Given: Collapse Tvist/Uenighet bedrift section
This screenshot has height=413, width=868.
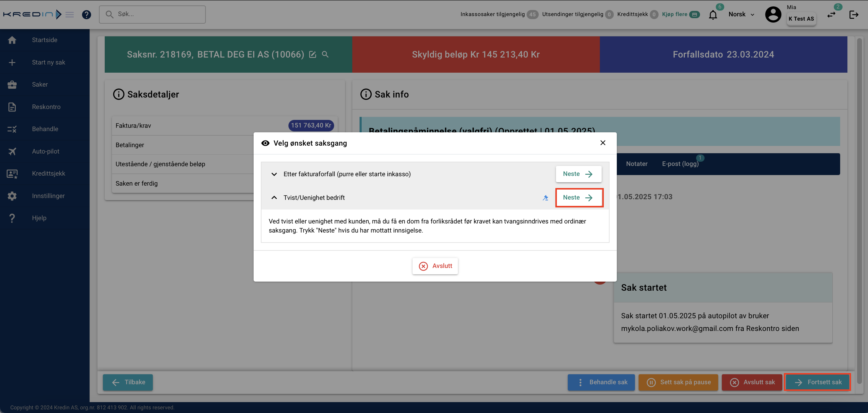Looking at the screenshot, I should tap(274, 198).
